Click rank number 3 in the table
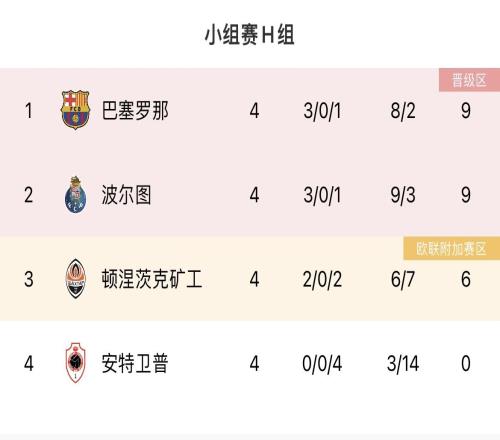 [29, 279]
